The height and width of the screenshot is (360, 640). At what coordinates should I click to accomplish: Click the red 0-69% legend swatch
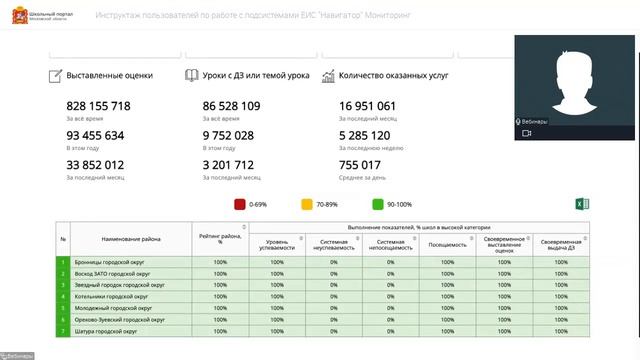240,204
